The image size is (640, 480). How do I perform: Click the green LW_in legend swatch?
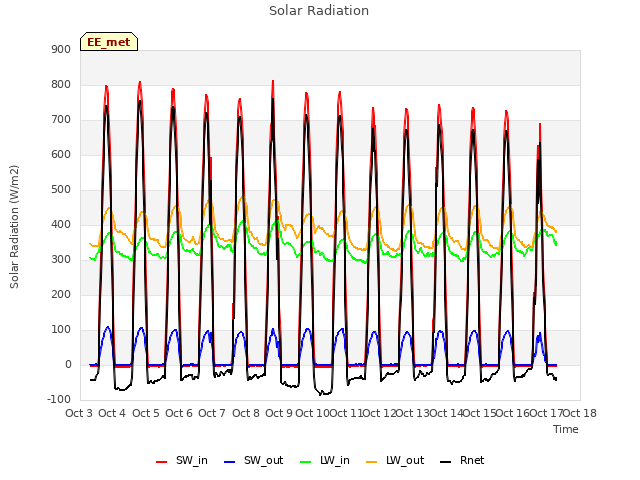[x=306, y=462]
